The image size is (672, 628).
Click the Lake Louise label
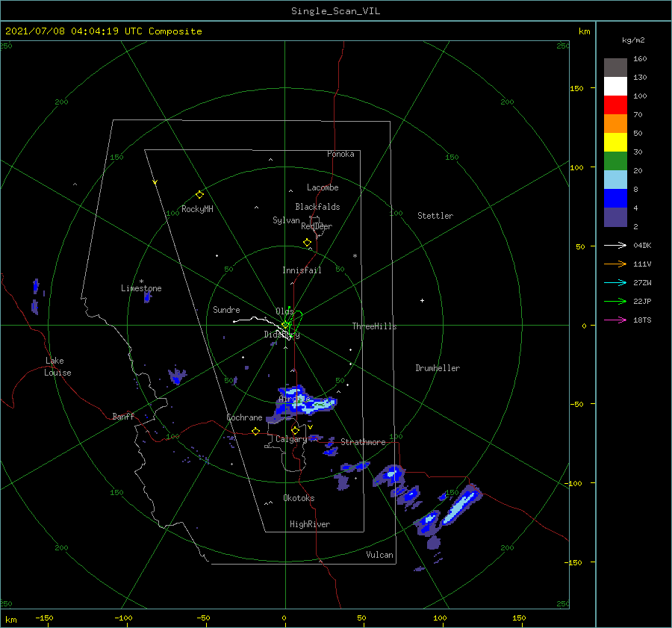tap(57, 367)
